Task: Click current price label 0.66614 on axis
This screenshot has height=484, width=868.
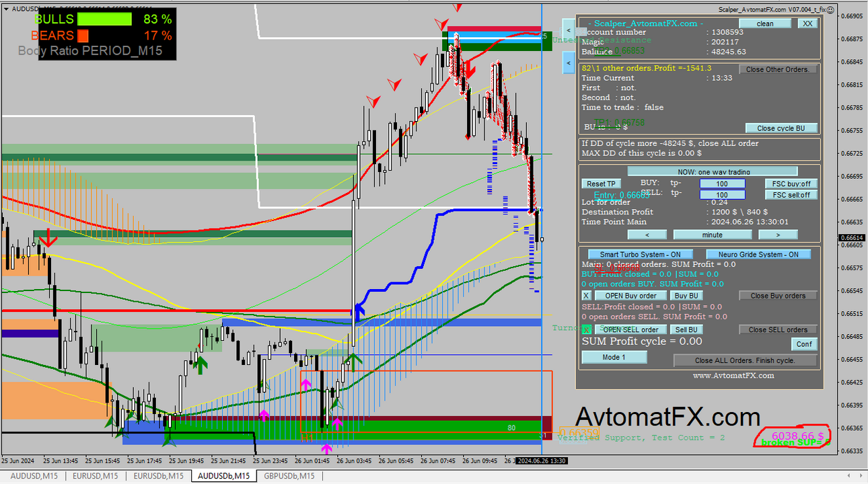Action: [x=851, y=237]
